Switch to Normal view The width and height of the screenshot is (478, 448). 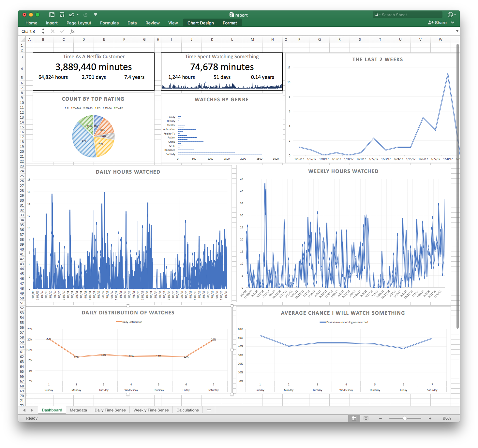354,418
